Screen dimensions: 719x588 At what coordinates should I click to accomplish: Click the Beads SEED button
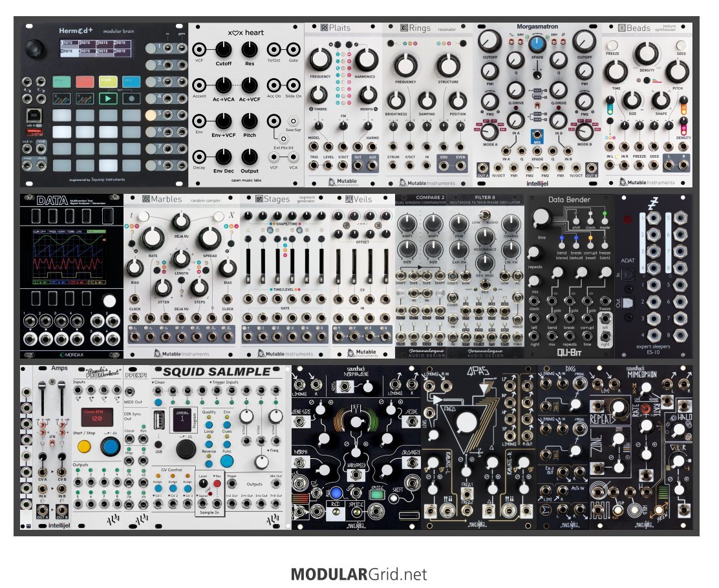(x=681, y=45)
